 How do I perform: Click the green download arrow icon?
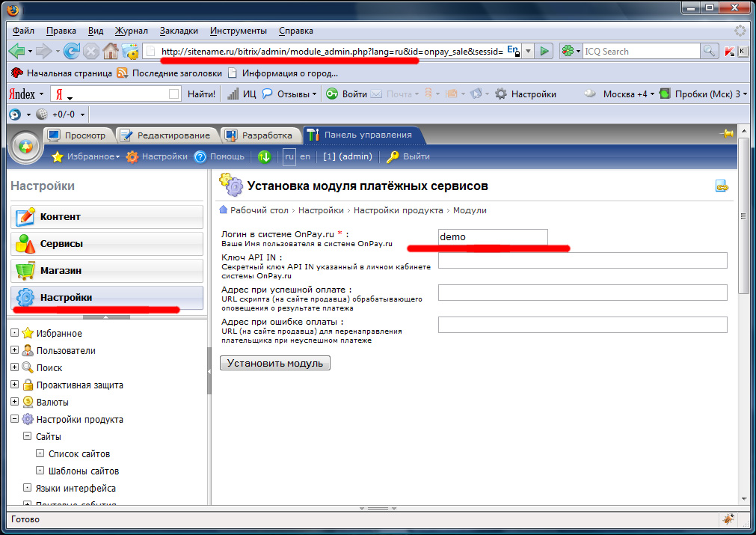(264, 156)
